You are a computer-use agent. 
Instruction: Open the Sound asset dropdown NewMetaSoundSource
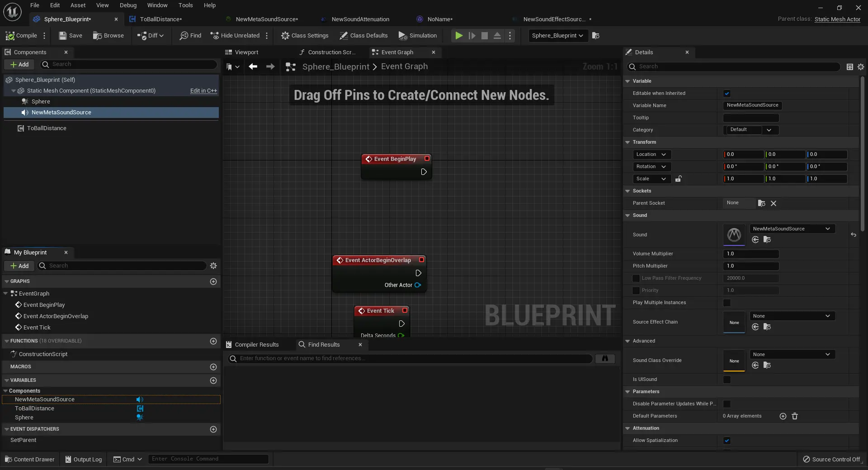792,229
